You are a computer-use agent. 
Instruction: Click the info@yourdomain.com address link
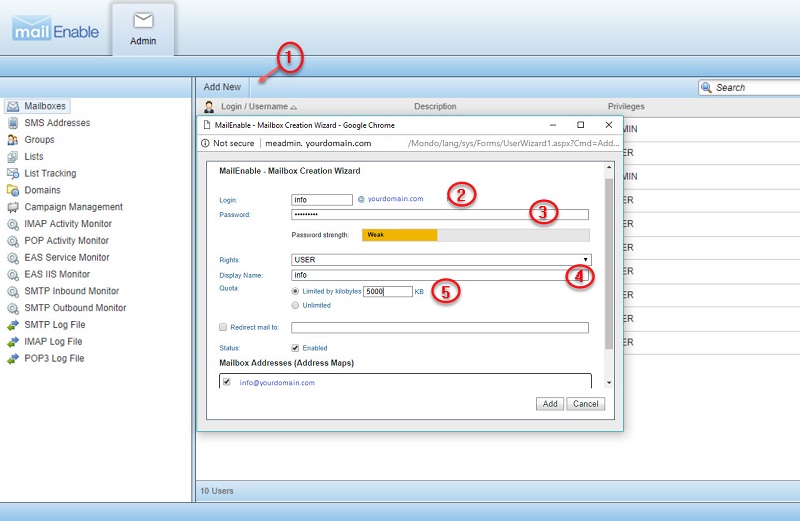point(277,383)
